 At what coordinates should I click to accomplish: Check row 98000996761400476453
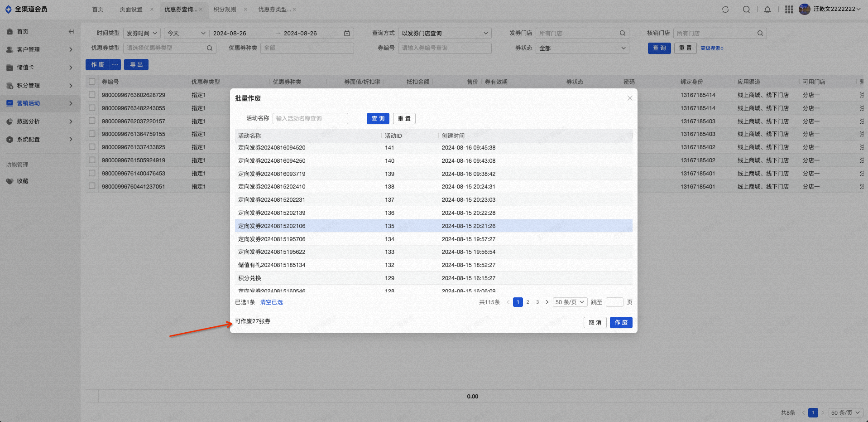coord(92,174)
